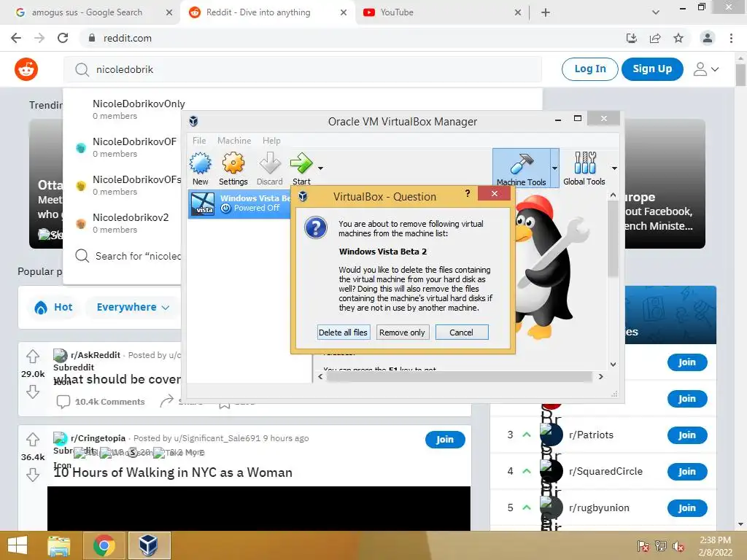Open File Explorer from taskbar
Image resolution: width=747 pixels, height=560 pixels.
tap(59, 545)
